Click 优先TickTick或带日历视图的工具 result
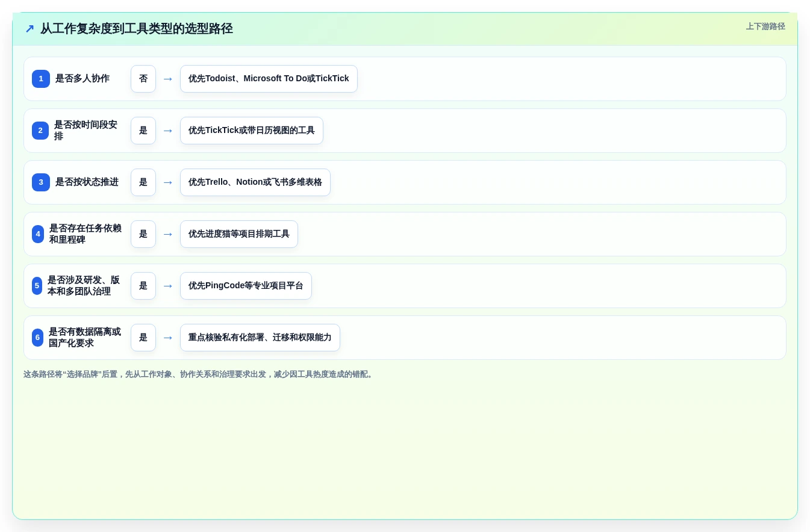 (x=252, y=131)
